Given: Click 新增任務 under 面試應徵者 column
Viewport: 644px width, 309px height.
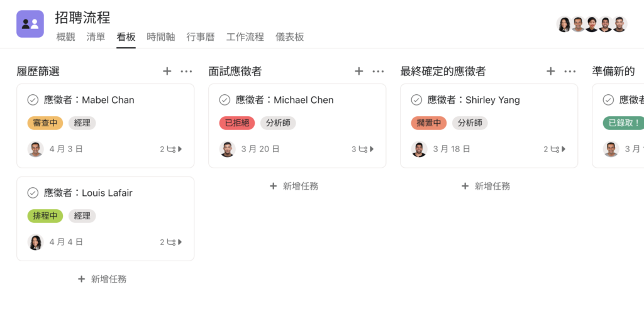Looking at the screenshot, I should click(294, 187).
